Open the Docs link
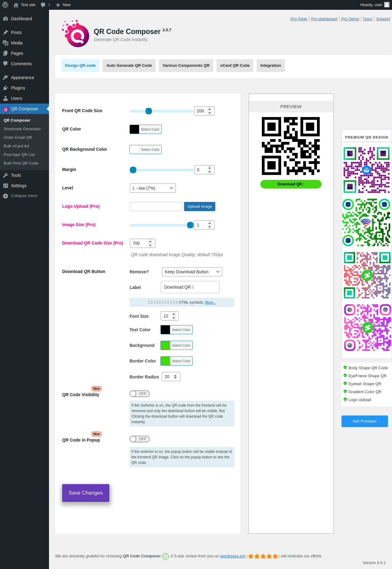 point(368,19)
